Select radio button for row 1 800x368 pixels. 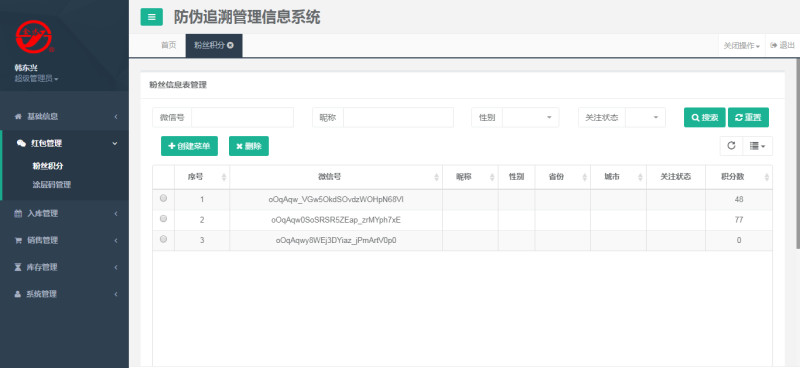tap(163, 198)
